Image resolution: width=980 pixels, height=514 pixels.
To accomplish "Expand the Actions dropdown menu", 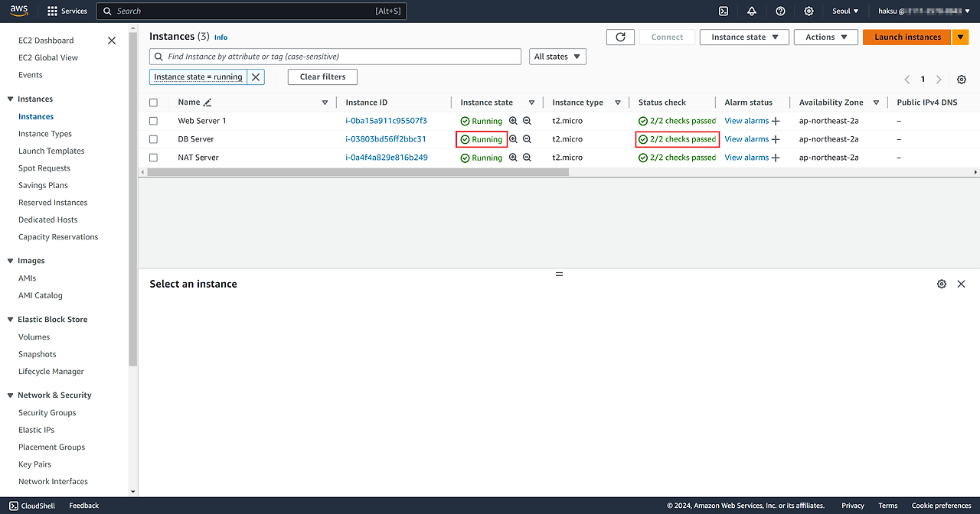I will 825,37.
